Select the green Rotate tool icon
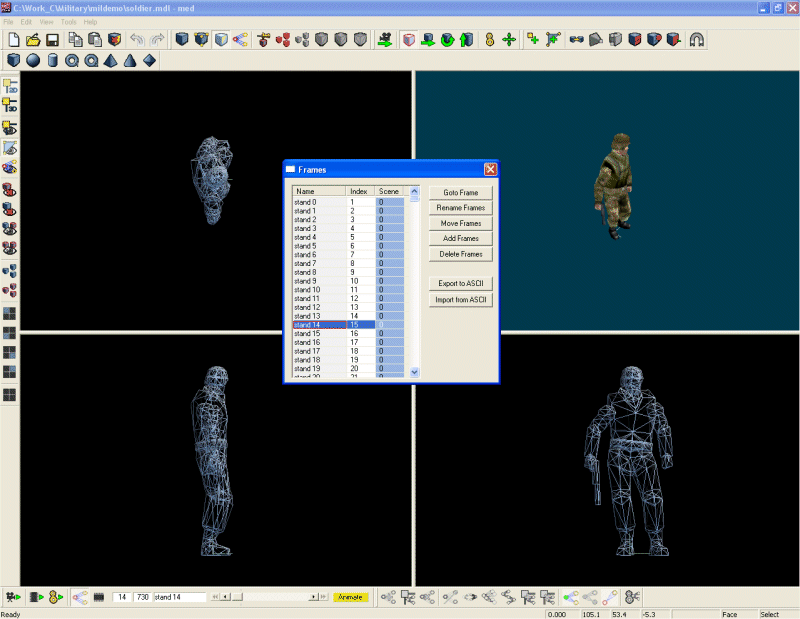The image size is (800, 619). 447,40
